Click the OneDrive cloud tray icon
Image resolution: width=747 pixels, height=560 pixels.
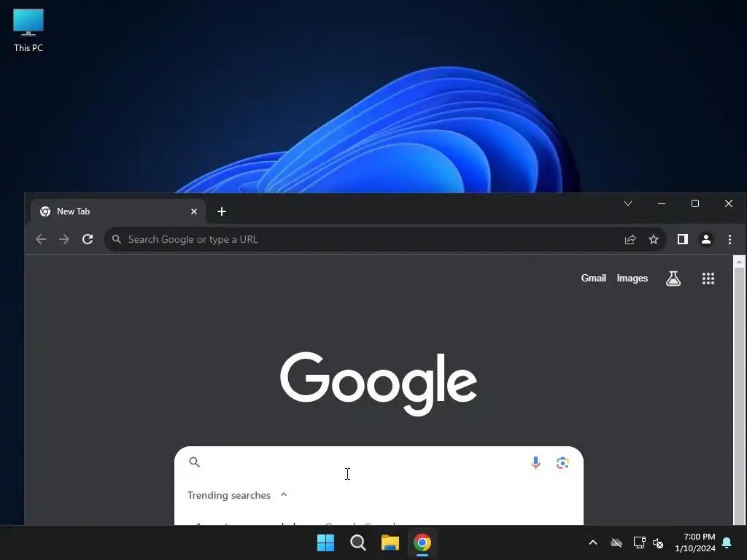tap(616, 542)
